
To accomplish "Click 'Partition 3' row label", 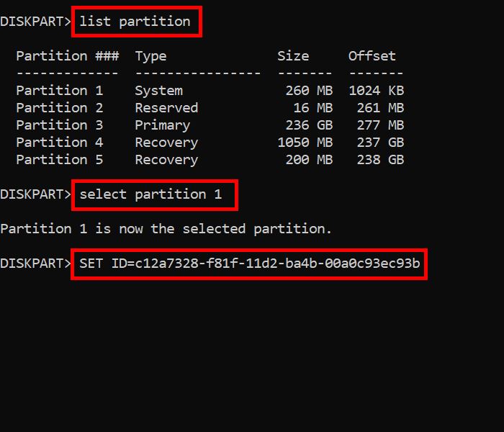I will pyautogui.click(x=60, y=125).
